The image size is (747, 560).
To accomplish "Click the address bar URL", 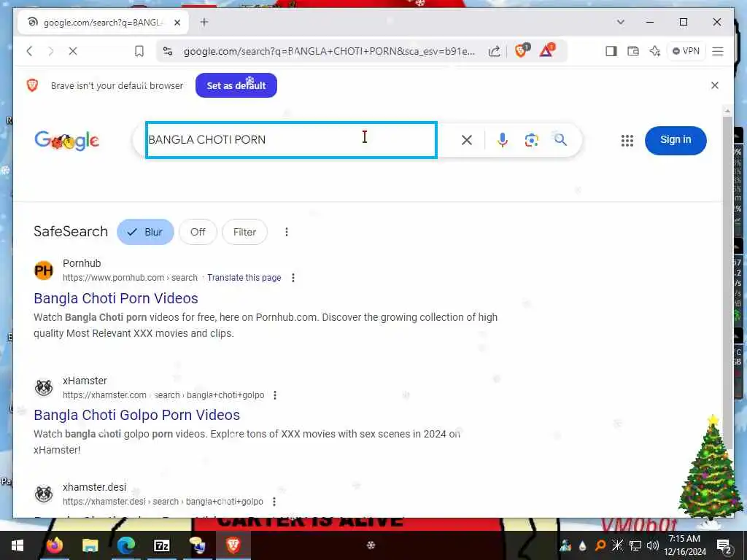I will click(x=329, y=51).
